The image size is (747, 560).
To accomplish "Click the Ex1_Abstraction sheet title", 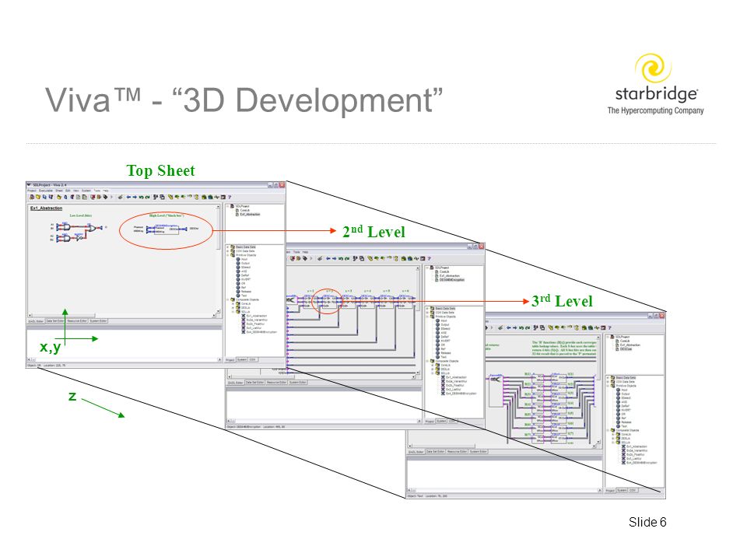I will tap(46, 208).
